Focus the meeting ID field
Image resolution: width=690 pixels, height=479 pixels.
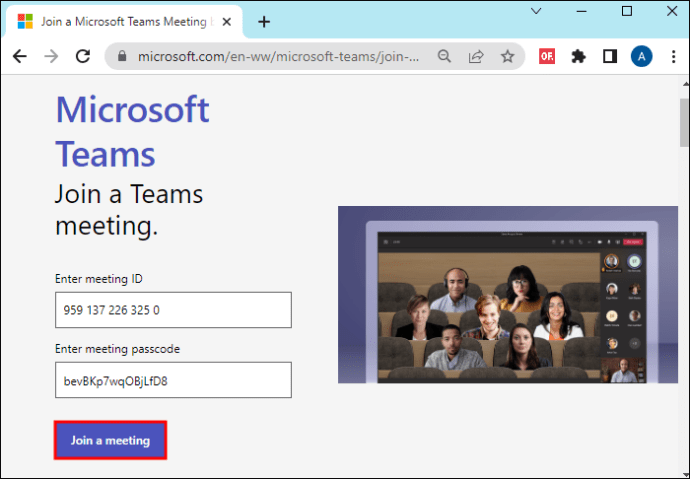pyautogui.click(x=173, y=310)
